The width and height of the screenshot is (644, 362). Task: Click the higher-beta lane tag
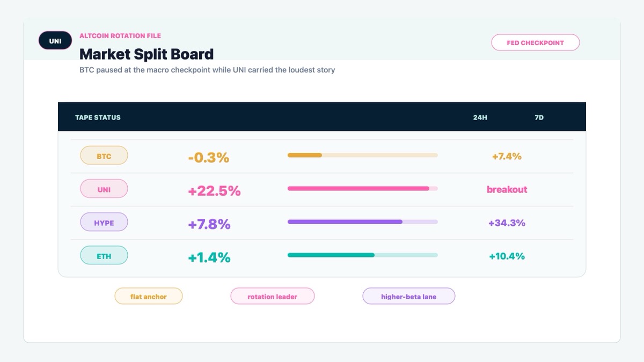409,296
